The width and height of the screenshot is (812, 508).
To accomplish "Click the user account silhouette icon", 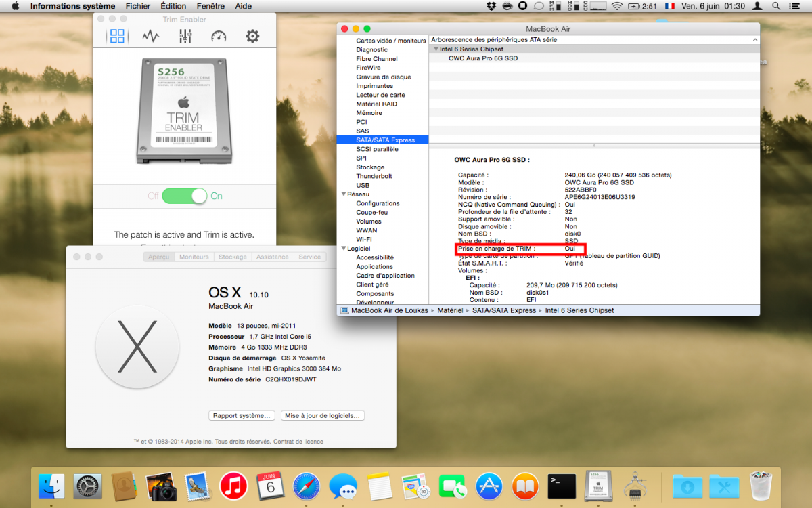I will pos(758,6).
